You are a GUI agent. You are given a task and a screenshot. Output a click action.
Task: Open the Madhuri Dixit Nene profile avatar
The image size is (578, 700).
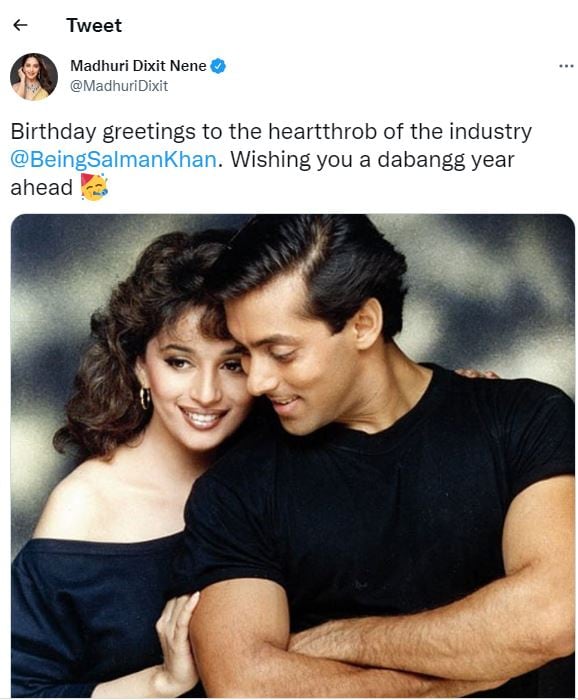pyautogui.click(x=34, y=76)
